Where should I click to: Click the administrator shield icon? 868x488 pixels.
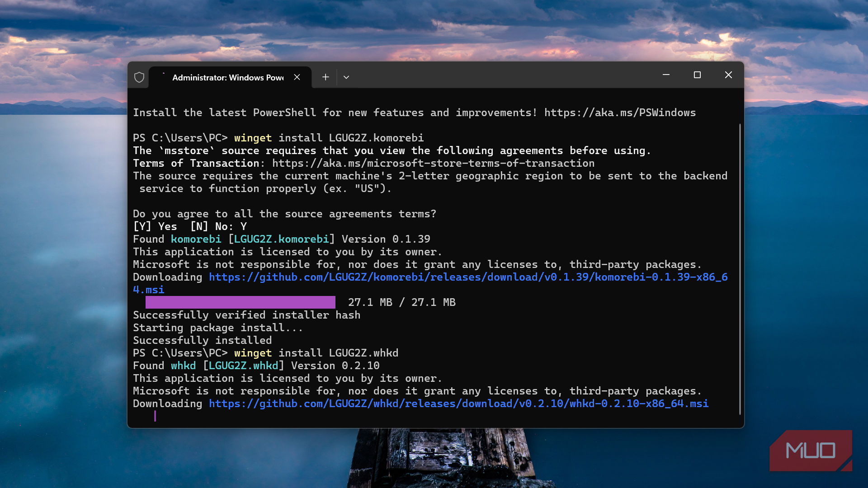[139, 77]
